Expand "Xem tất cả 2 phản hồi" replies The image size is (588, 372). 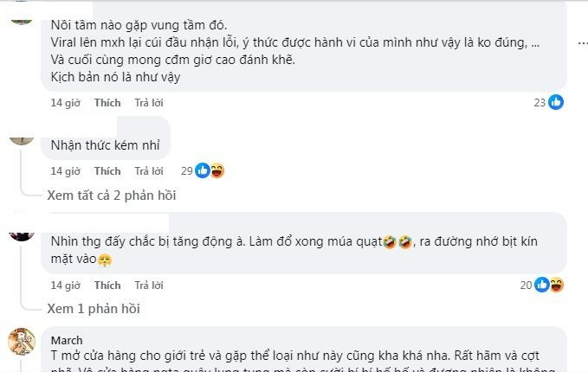pos(111,196)
